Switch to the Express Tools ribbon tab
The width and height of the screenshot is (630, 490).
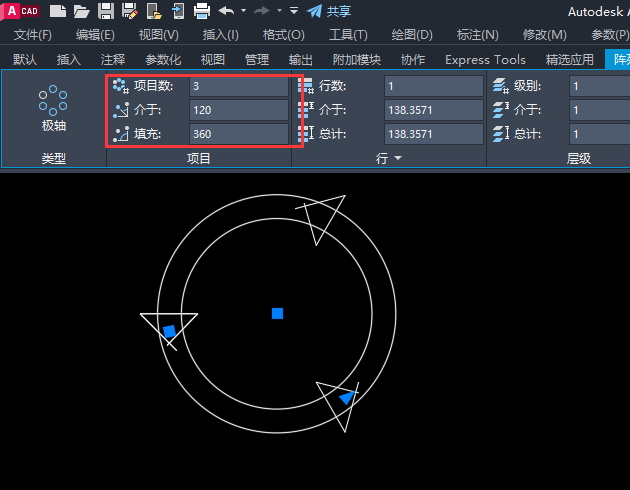coord(485,59)
